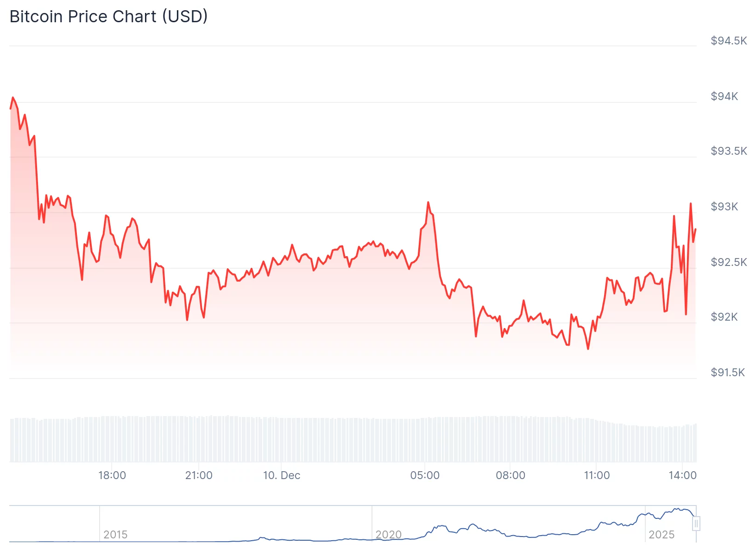Select the 21:00 time axis label
The width and height of the screenshot is (756, 556).
(x=199, y=475)
